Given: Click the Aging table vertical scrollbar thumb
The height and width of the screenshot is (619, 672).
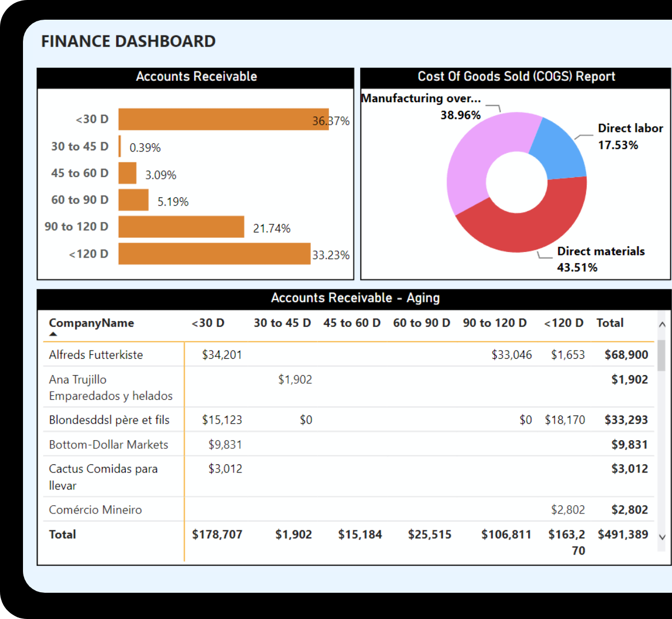Looking at the screenshot, I should (662, 355).
